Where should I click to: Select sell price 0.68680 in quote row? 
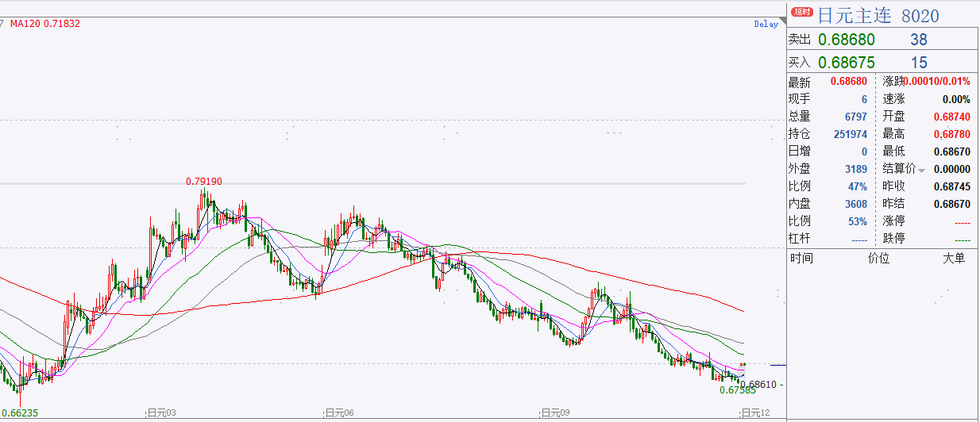[x=847, y=39]
